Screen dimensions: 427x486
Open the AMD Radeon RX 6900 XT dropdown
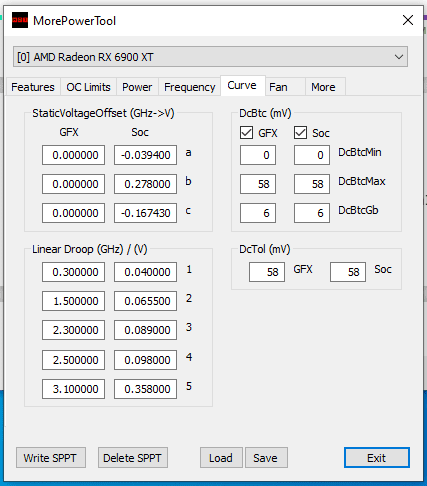[210, 57]
